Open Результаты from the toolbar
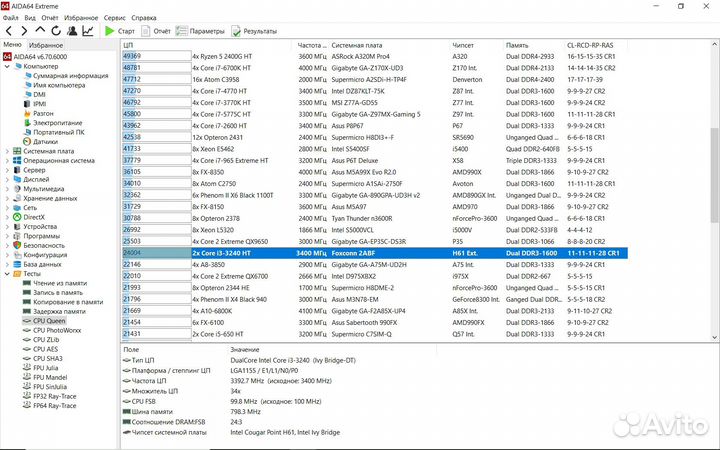The width and height of the screenshot is (720, 450). click(254, 31)
